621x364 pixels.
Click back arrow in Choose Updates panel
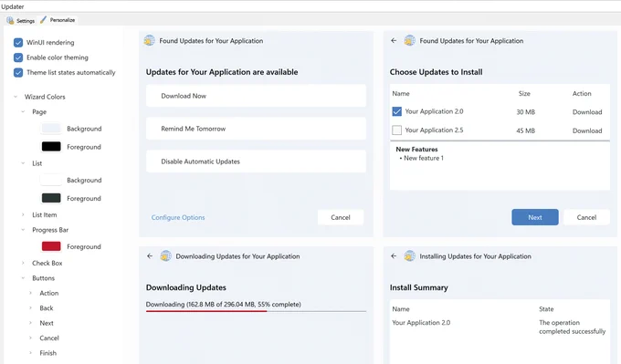(394, 40)
